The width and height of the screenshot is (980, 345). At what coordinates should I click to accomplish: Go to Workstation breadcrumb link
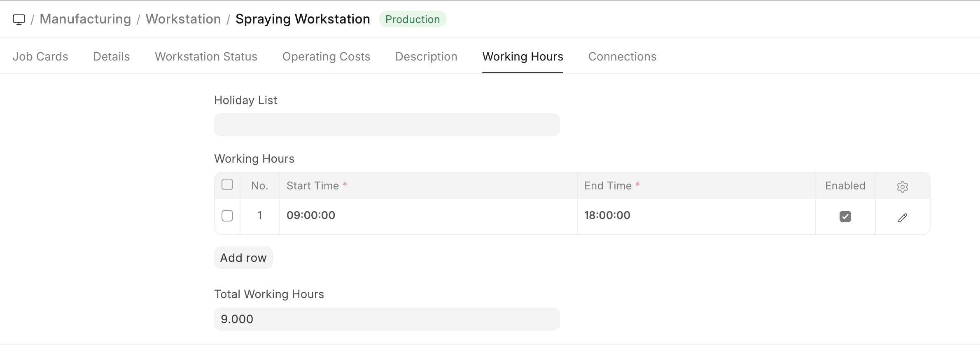183,19
